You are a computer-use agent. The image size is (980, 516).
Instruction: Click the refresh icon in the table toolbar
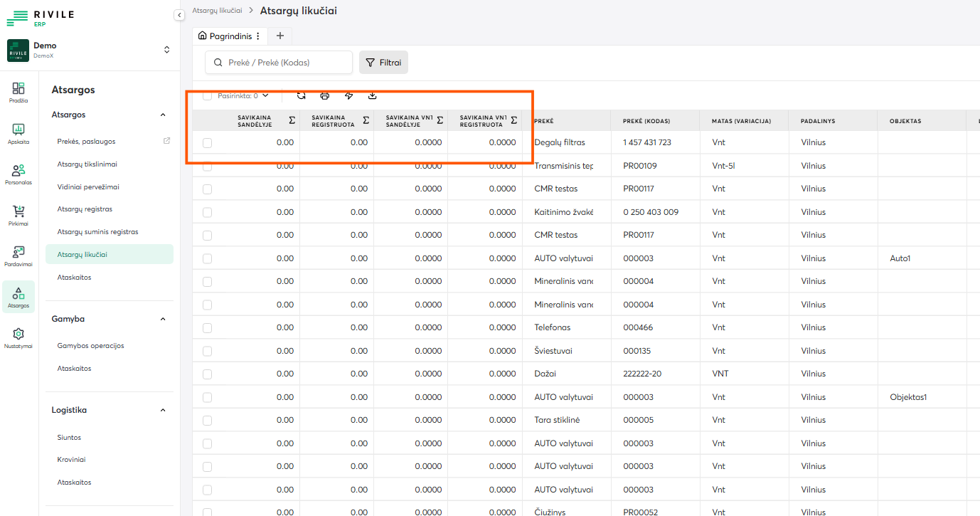302,95
